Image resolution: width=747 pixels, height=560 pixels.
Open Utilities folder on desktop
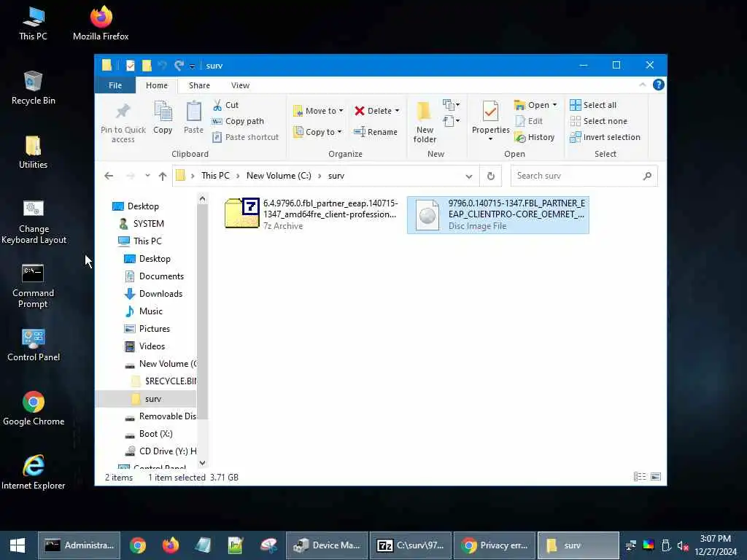(x=34, y=152)
